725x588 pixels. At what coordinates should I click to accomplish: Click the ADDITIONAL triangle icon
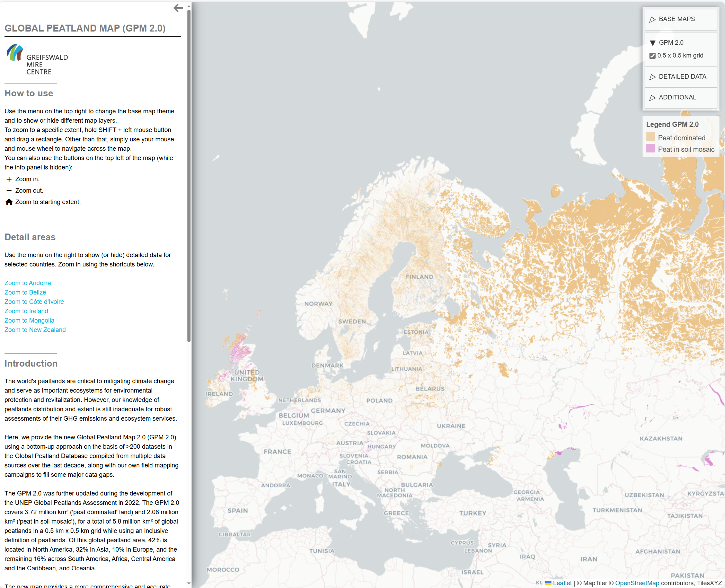click(x=653, y=97)
